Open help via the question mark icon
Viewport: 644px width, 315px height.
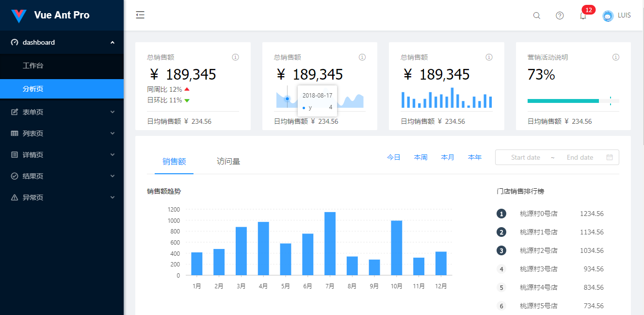pos(560,16)
